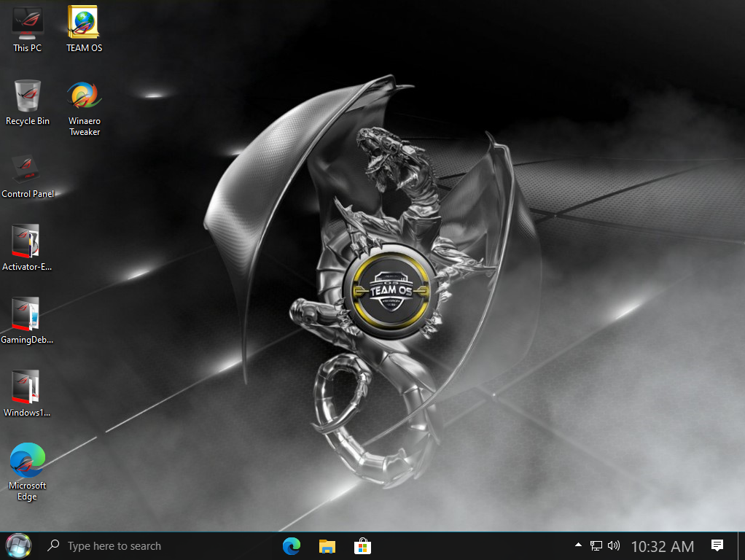Open the Action Center notifications icon
The width and height of the screenshot is (745, 560).
click(x=717, y=545)
